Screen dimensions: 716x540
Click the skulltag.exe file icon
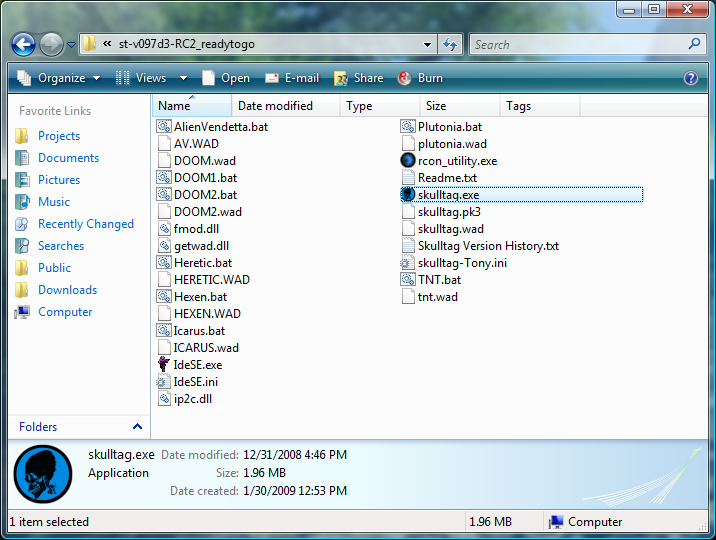[x=408, y=195]
